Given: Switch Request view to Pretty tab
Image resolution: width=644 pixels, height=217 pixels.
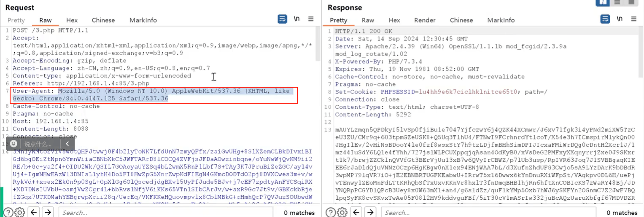Looking at the screenshot, I should (x=16, y=20).
